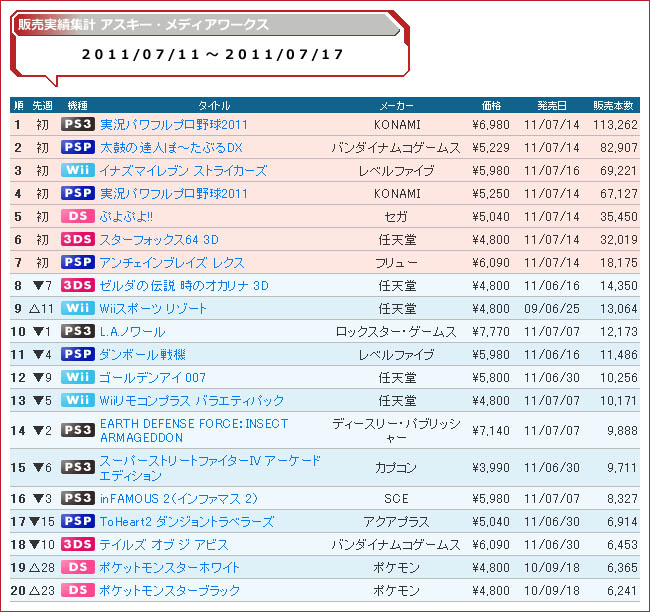Click the PSP badge in rank 4 row
Screen dimensions: 650x612
(78, 193)
